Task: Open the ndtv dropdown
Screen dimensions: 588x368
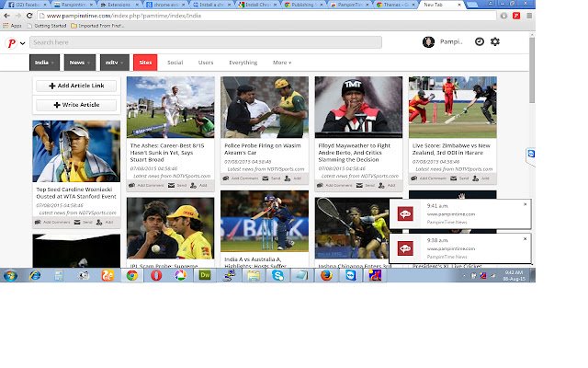Action: click(x=114, y=63)
